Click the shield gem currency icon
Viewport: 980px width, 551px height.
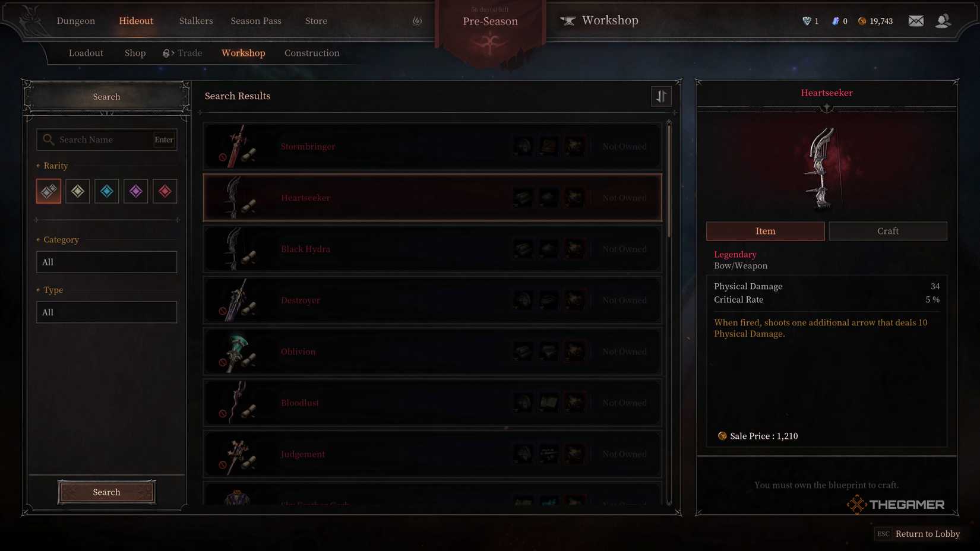[807, 21]
